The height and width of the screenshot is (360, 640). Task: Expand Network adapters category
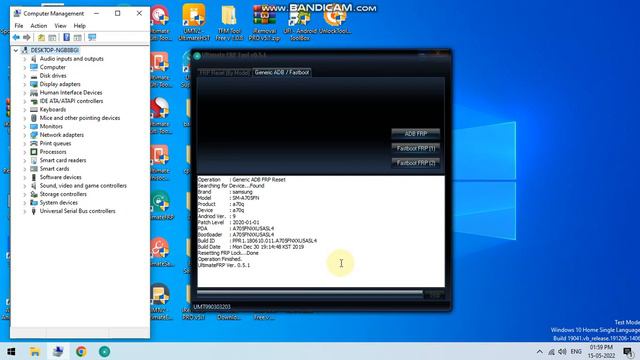[25, 135]
